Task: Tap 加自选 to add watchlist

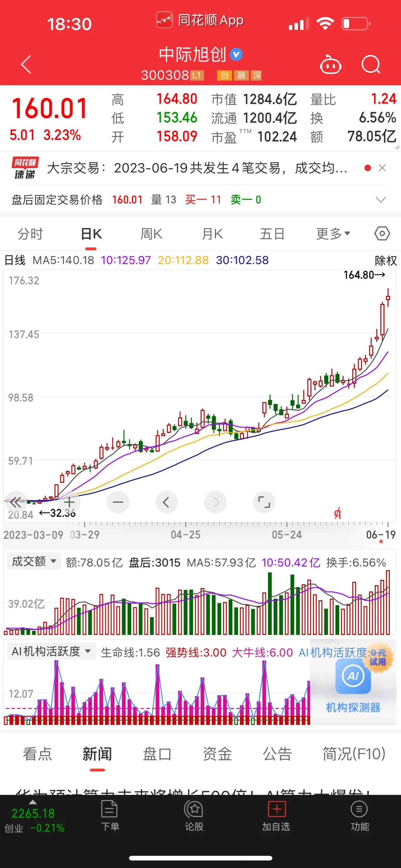Action: pyautogui.click(x=276, y=816)
